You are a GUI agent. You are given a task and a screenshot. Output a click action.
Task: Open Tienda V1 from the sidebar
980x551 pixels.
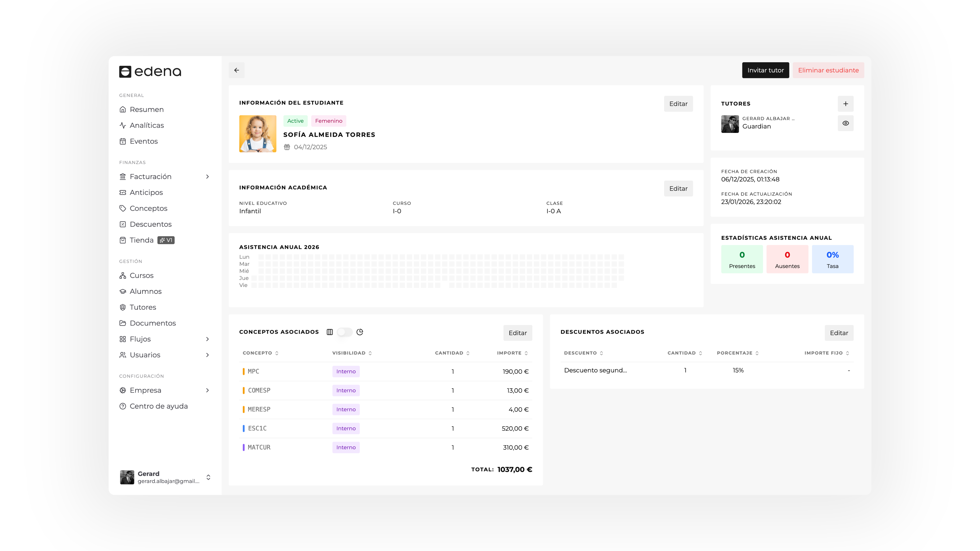click(x=142, y=240)
